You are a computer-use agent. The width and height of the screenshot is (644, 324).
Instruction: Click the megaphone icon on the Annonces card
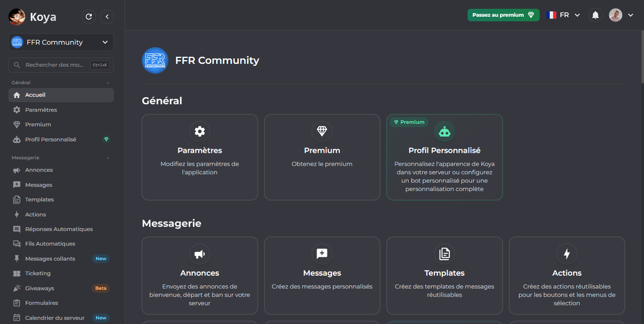tap(200, 254)
